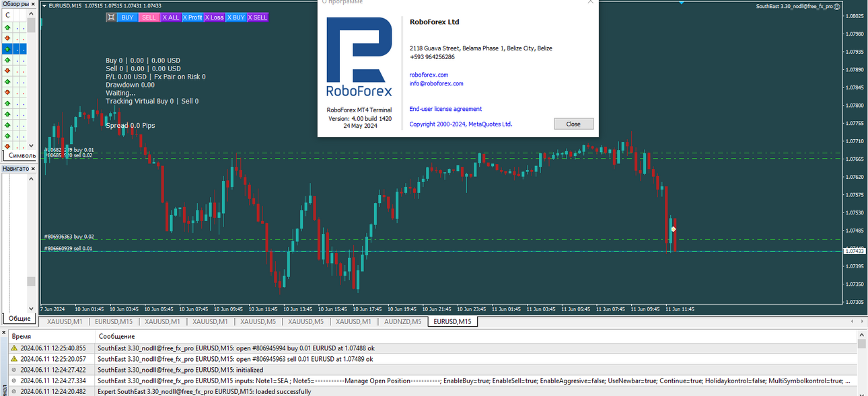Open the roboforex.com link
This screenshot has height=396, width=868.
pos(429,75)
